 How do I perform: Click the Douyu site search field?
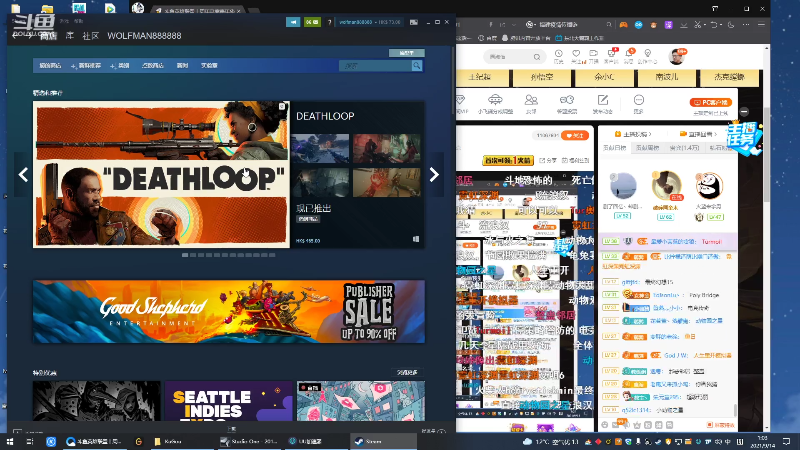coord(513,57)
